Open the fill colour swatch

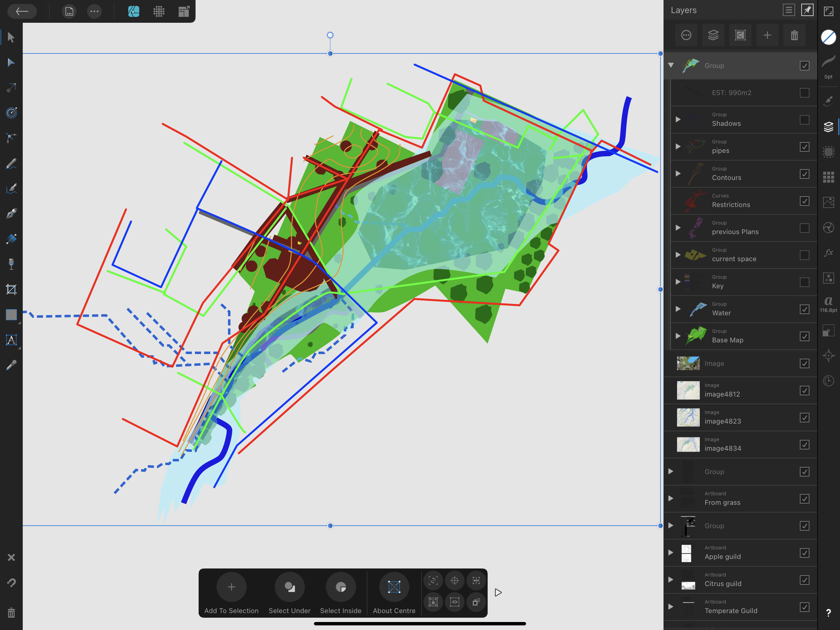coord(828,37)
